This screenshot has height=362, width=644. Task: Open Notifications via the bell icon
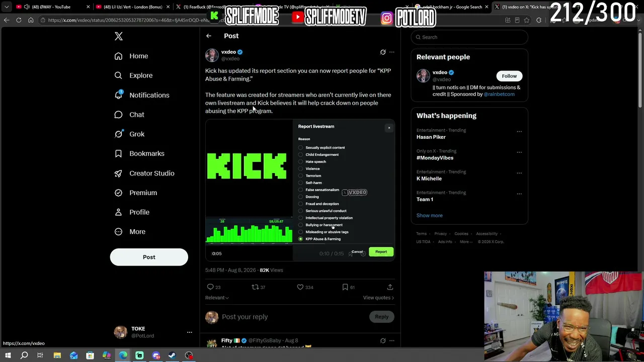coord(118,95)
